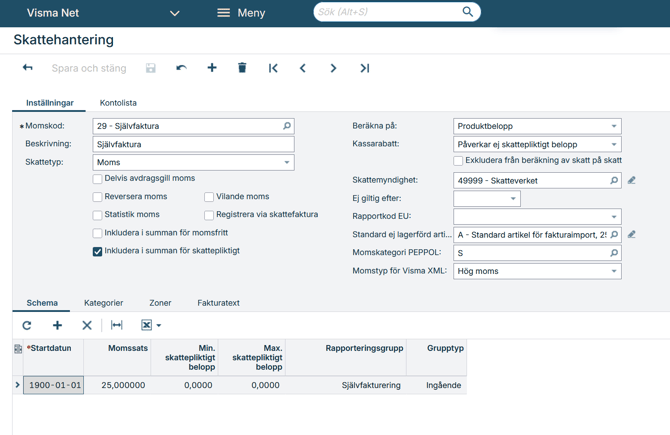Image resolution: width=670 pixels, height=435 pixels.
Task: Click the Beskrivning text field
Action: pos(193,144)
